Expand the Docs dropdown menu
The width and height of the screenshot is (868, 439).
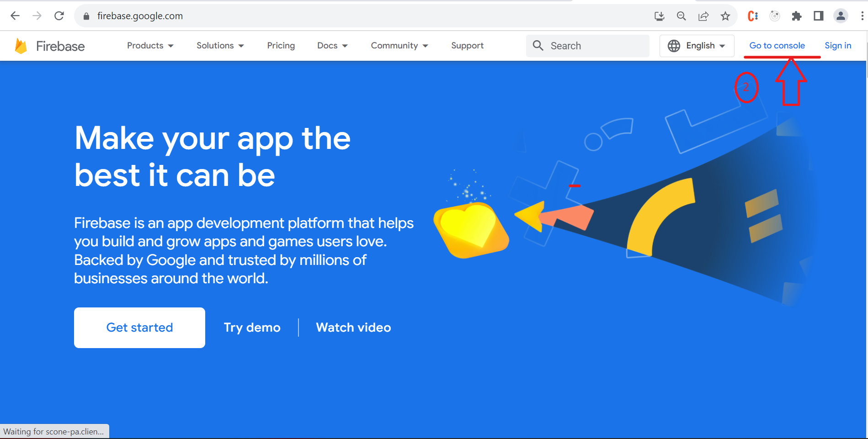(x=332, y=46)
